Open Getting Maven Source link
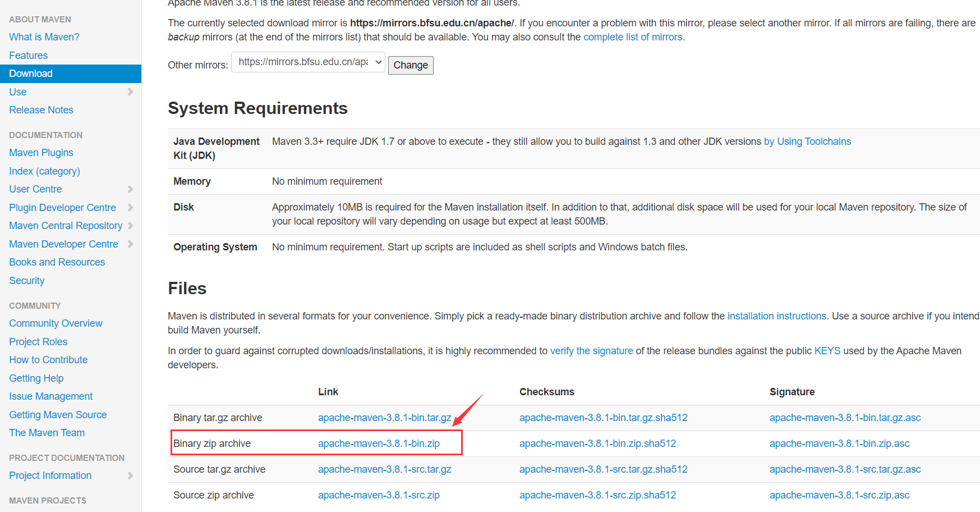980x512 pixels. 58,415
